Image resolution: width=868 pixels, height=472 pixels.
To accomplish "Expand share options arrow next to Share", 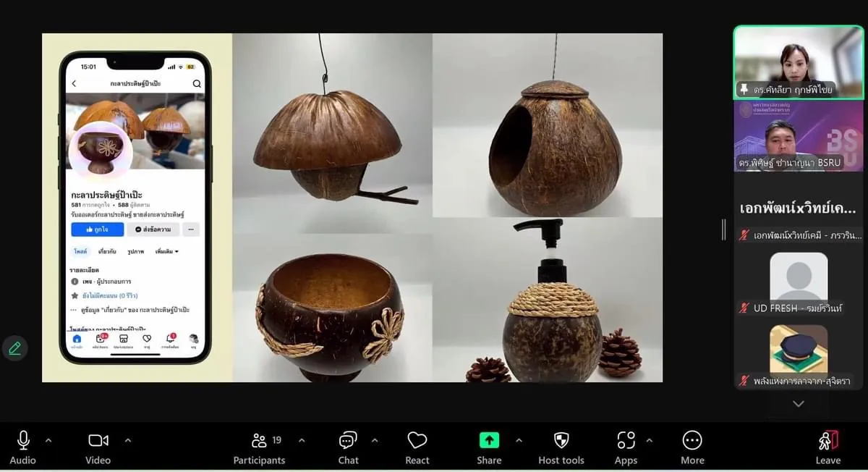I will click(x=519, y=440).
